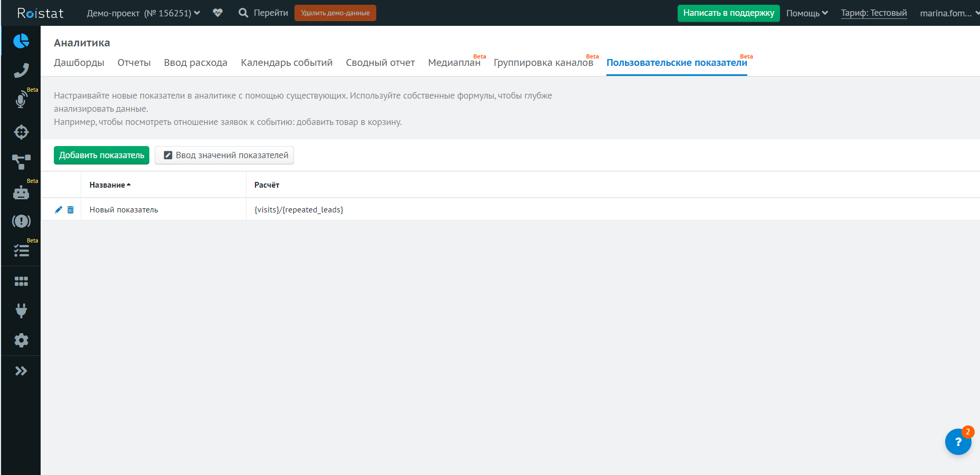The height and width of the screenshot is (475, 980).
Task: Switch to the Сводный отчет tab
Action: click(x=380, y=63)
